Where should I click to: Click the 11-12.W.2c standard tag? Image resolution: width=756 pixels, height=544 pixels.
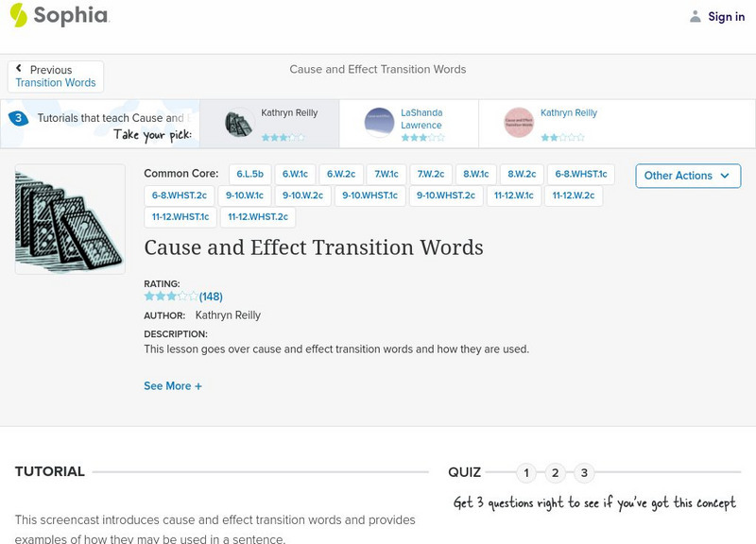pyautogui.click(x=574, y=195)
